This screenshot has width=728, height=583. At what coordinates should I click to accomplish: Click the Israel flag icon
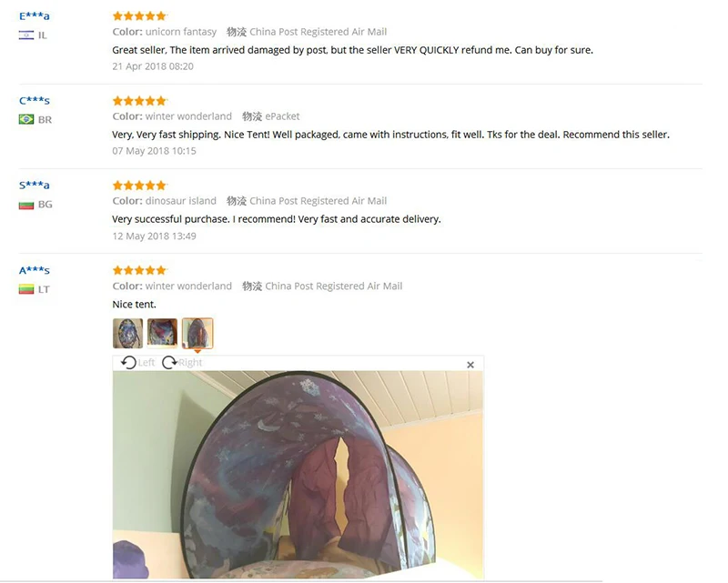pos(26,35)
